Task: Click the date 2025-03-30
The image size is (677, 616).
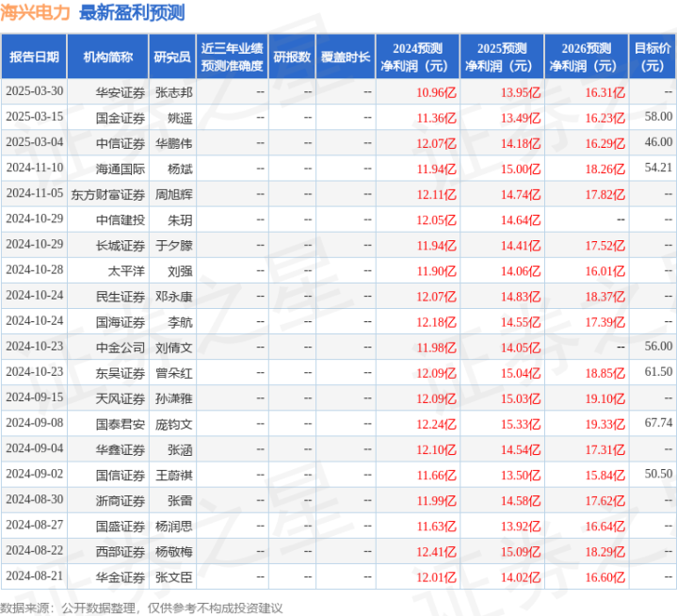Action: (35, 91)
